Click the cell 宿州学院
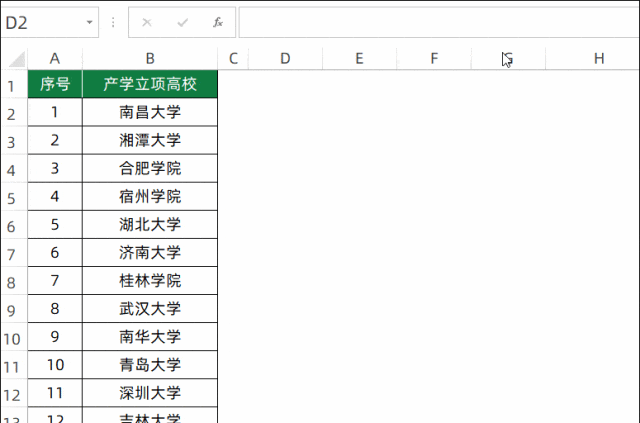 tap(150, 196)
